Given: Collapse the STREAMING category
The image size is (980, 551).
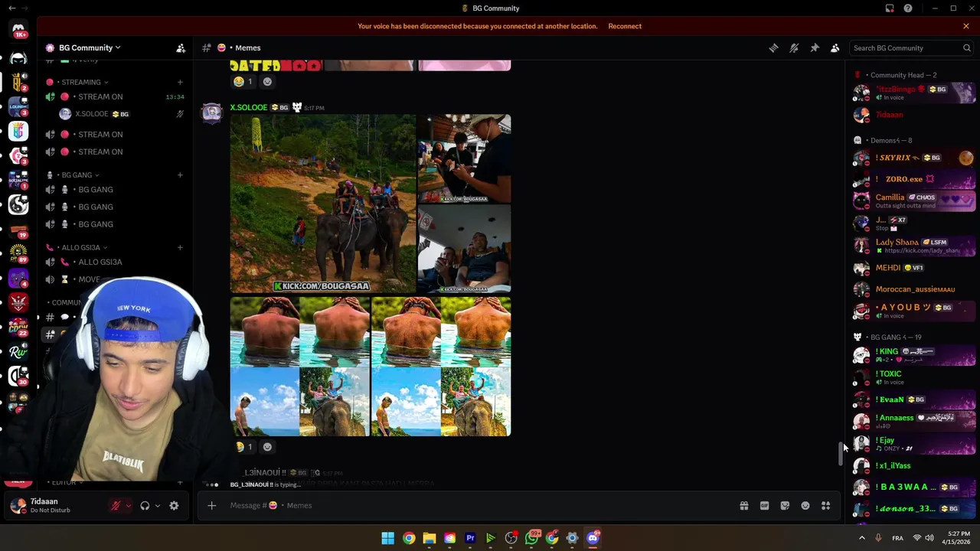Looking at the screenshot, I should (81, 82).
